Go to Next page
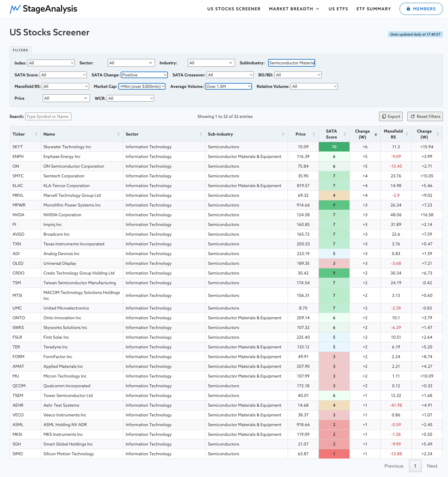The image size is (448, 477). point(432,466)
